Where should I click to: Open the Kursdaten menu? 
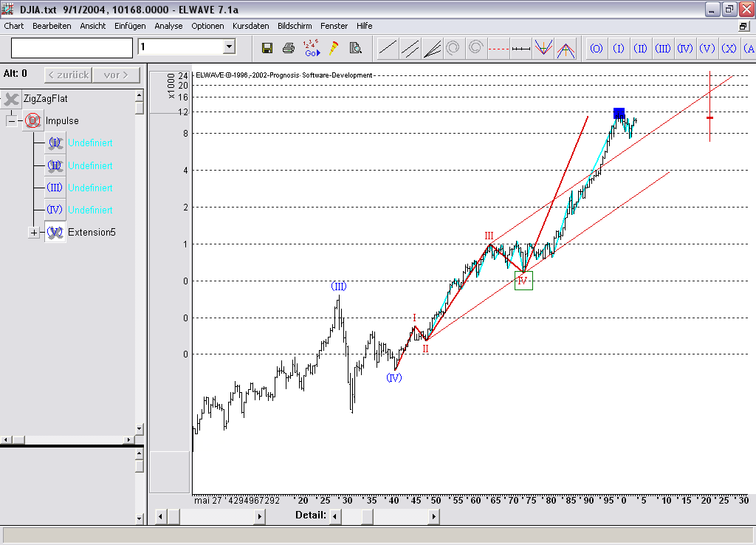click(250, 26)
